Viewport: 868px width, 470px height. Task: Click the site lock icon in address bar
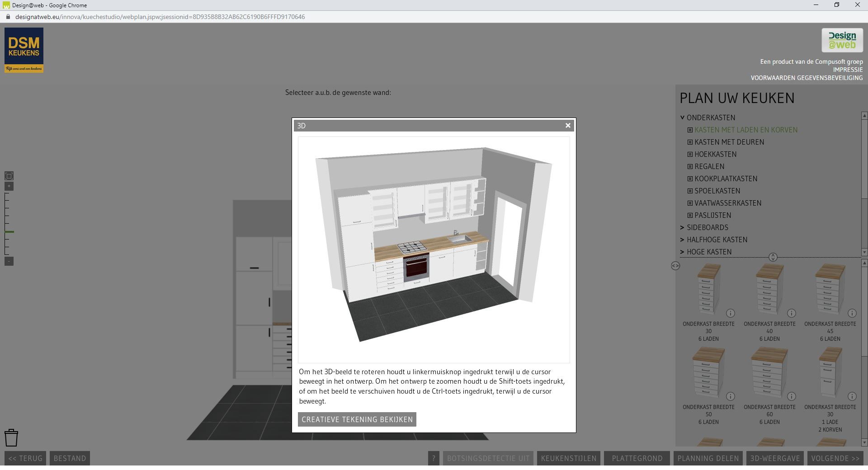[x=7, y=17]
